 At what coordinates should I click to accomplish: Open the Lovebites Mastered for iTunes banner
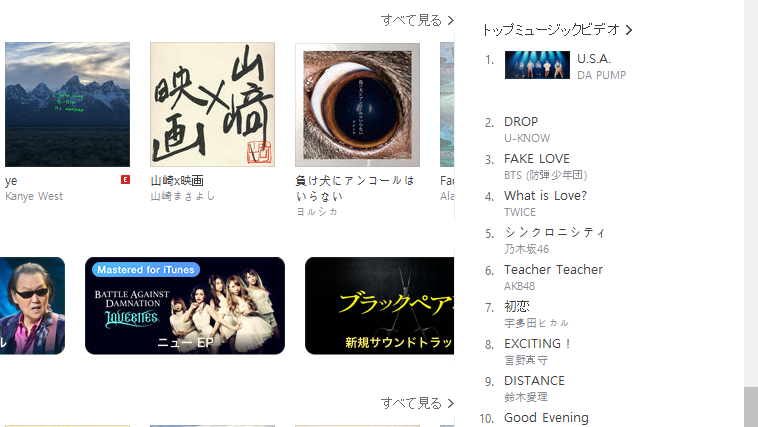click(x=185, y=306)
